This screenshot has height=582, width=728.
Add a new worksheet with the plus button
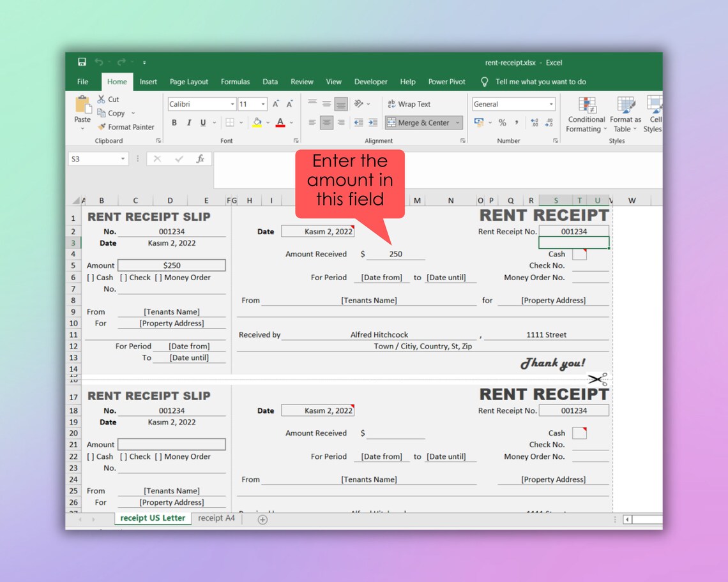tap(262, 519)
